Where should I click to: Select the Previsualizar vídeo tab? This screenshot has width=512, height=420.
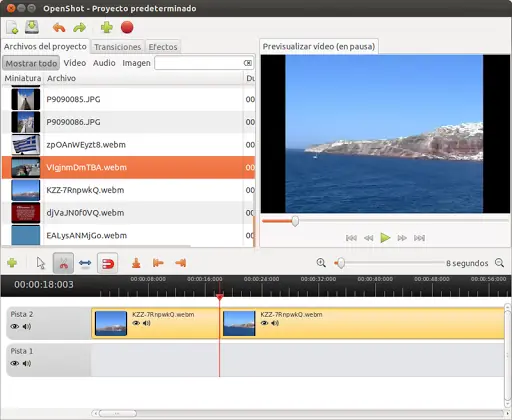319,46
